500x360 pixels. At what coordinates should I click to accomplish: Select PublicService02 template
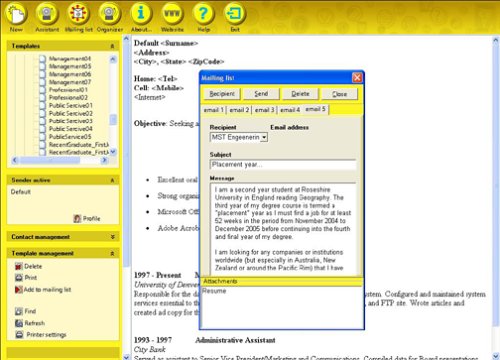click(x=71, y=113)
